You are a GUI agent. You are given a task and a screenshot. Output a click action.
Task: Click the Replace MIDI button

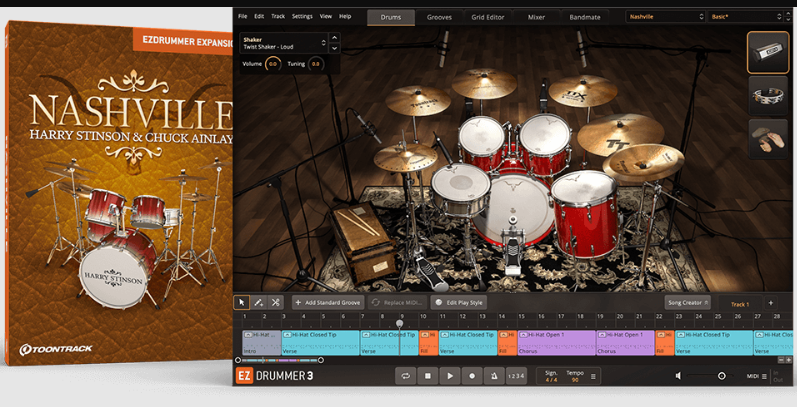398,302
